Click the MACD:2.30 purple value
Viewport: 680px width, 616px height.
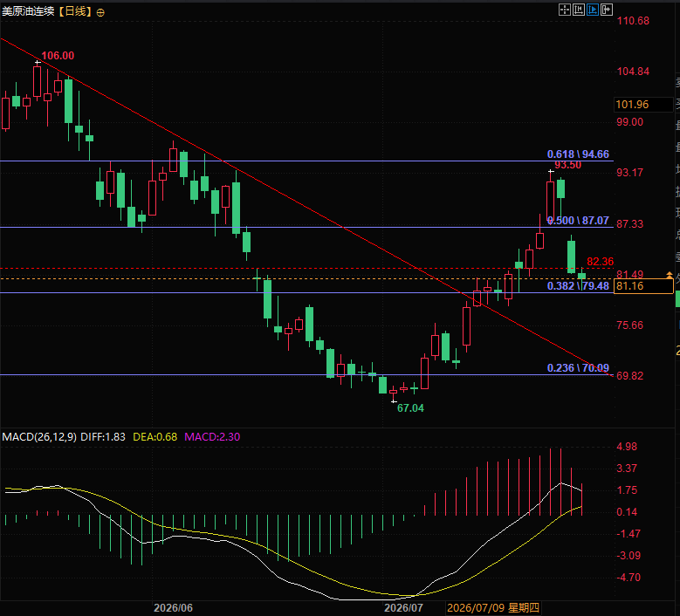pyautogui.click(x=212, y=436)
